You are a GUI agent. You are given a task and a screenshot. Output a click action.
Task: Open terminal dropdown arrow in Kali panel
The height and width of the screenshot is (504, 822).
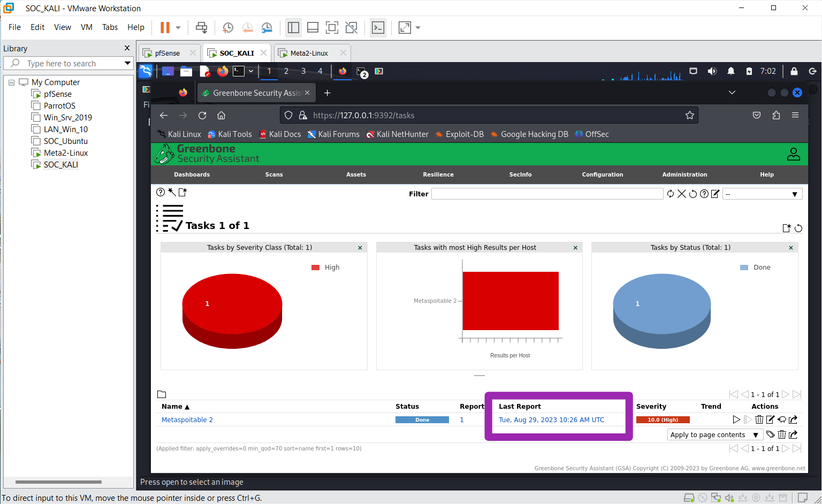click(x=250, y=71)
